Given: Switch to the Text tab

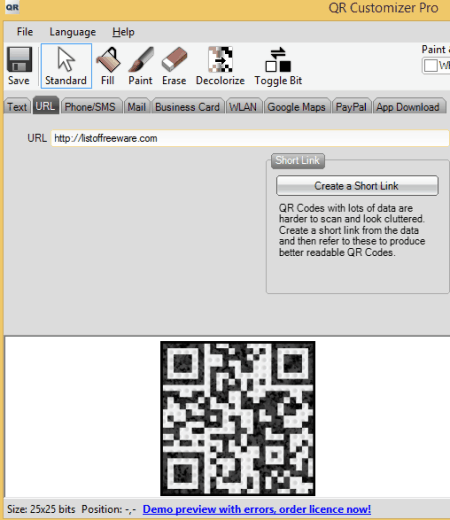Looking at the screenshot, I should (x=17, y=107).
